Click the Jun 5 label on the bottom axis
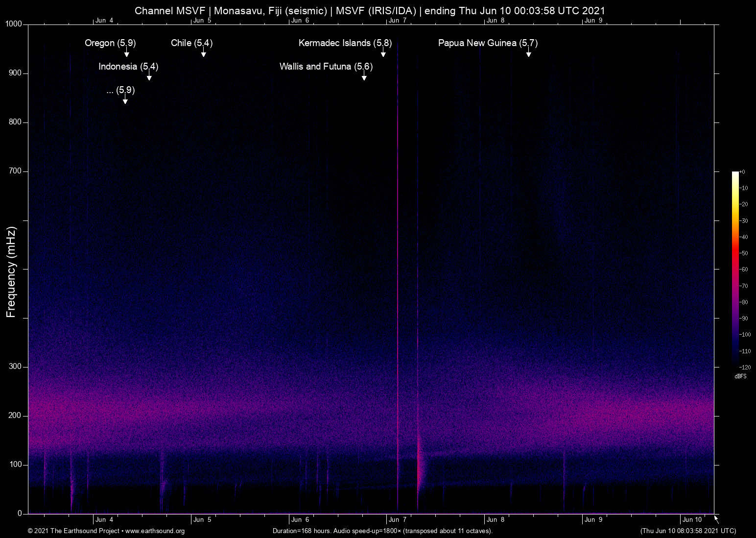This screenshot has width=756, height=538. click(x=202, y=520)
